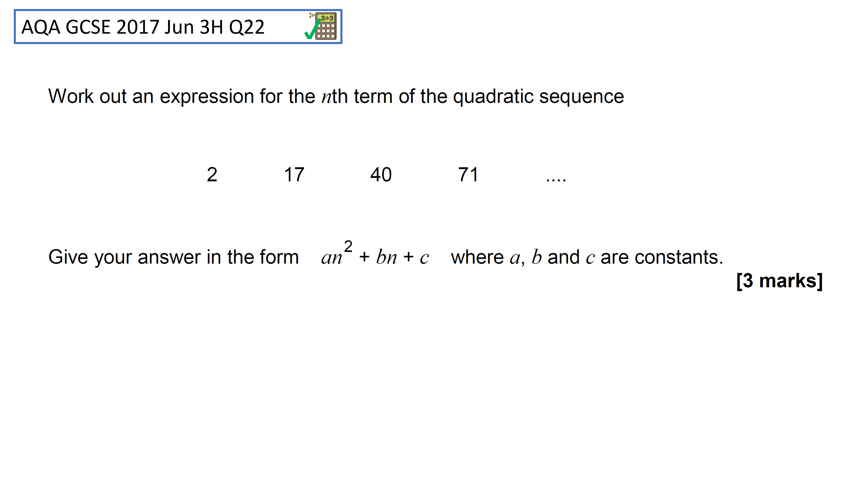Screen dimensions: 868x488
Task: Click the italic nth in the question
Action: click(335, 96)
